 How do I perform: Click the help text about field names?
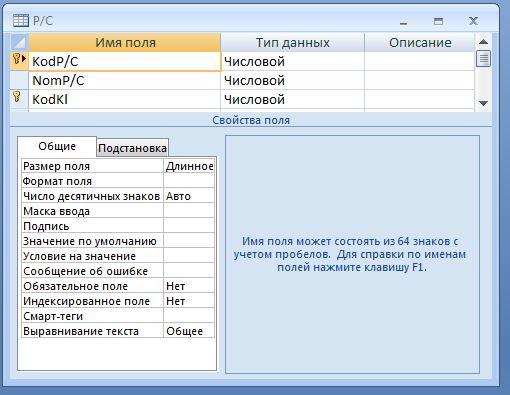point(351,254)
